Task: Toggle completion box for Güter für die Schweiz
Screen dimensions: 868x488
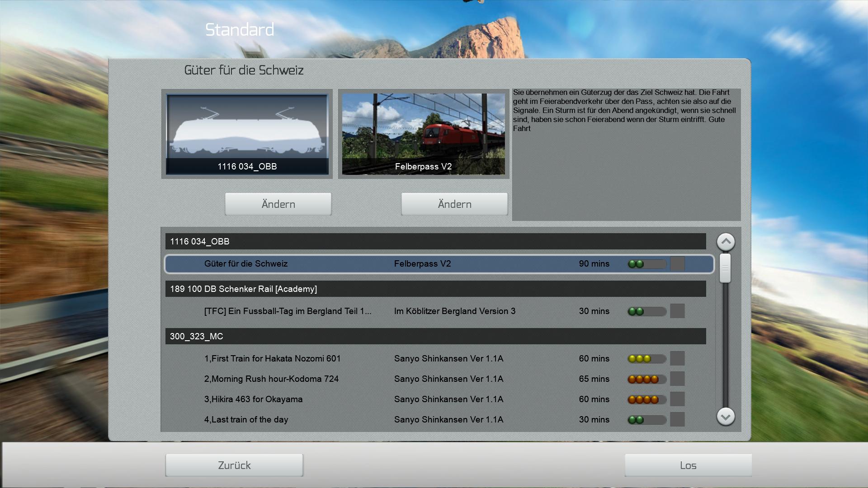Action: coord(677,264)
